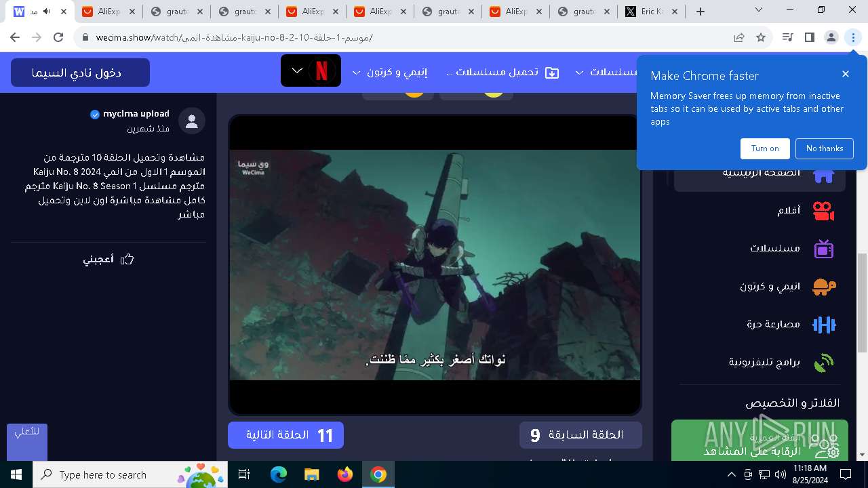Click the myclma upload avatar icon

pyautogui.click(x=192, y=121)
